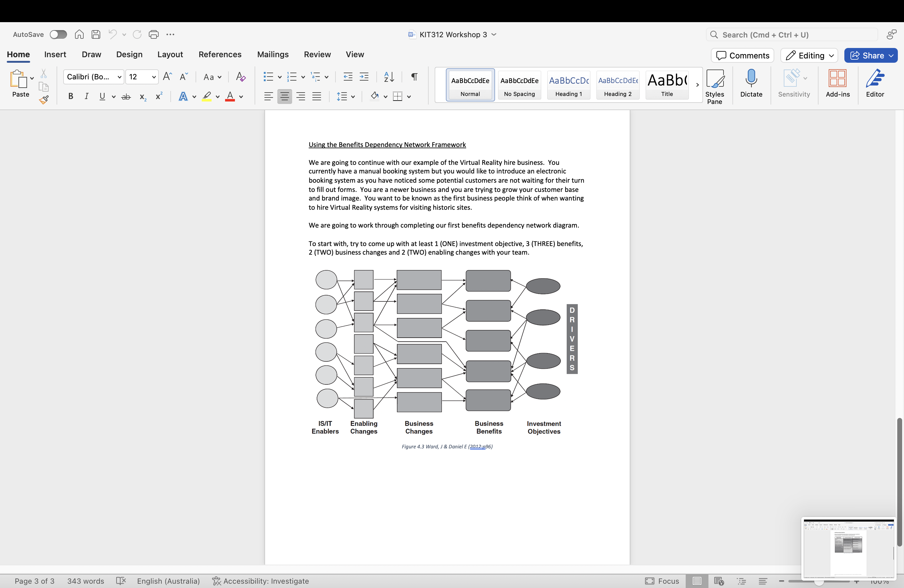
Task: Click the Print icon in title bar
Action: tap(153, 34)
